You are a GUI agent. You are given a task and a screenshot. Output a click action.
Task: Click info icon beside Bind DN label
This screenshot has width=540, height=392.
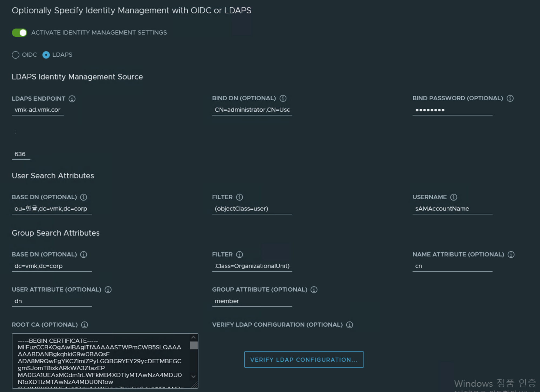pos(283,98)
